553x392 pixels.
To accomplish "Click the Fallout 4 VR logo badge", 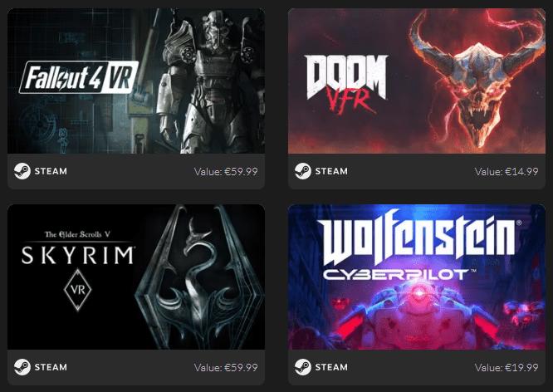I will (78, 77).
